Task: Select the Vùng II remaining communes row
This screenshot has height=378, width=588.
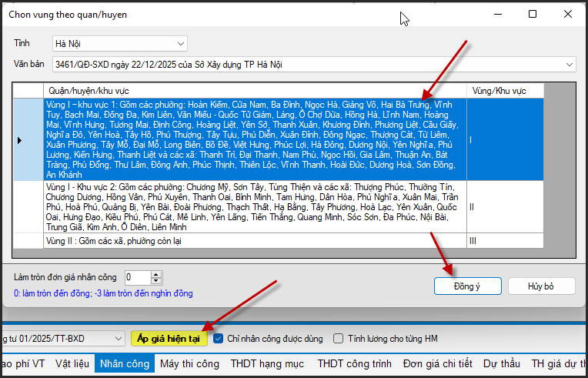Action: [254, 241]
